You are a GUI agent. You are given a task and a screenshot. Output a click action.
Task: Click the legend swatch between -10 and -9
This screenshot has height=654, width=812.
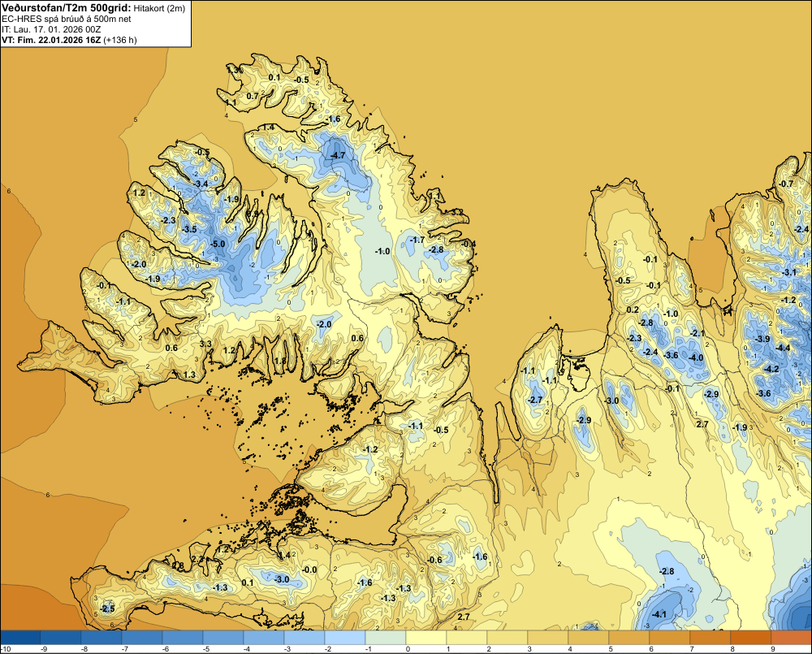click(21, 637)
